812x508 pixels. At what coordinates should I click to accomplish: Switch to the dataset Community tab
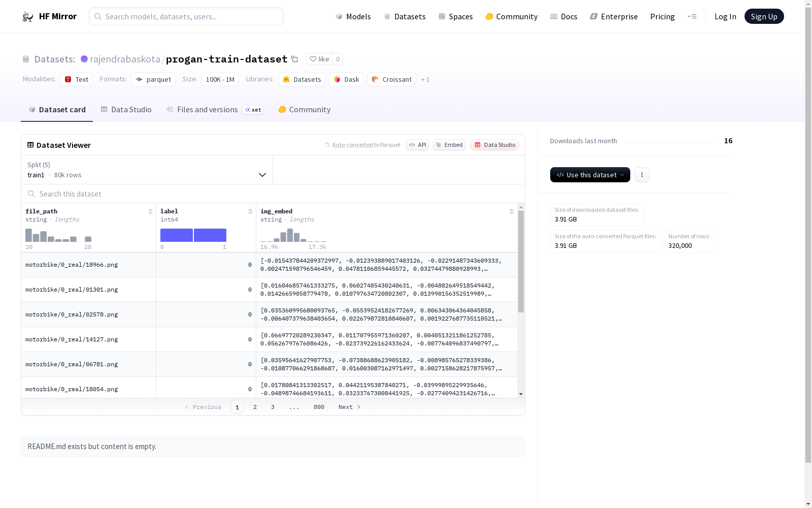(304, 110)
